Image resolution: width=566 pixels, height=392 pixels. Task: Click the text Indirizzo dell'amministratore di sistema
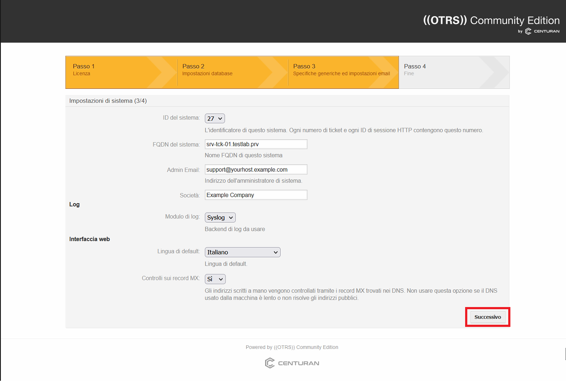click(x=253, y=181)
